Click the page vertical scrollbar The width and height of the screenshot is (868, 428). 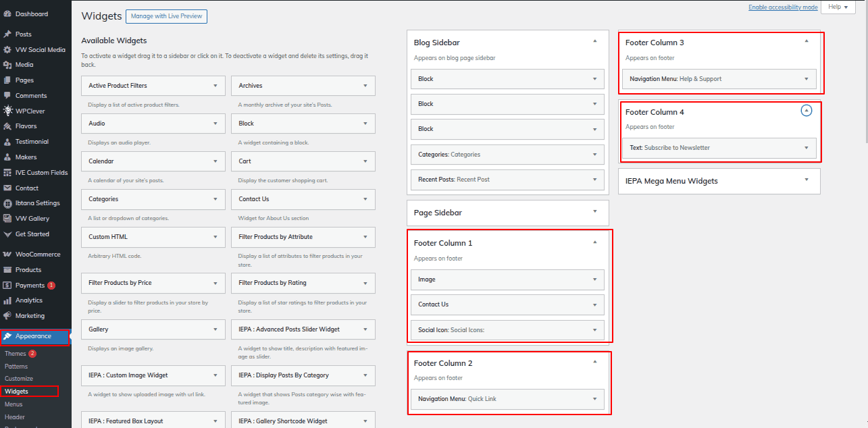865,68
